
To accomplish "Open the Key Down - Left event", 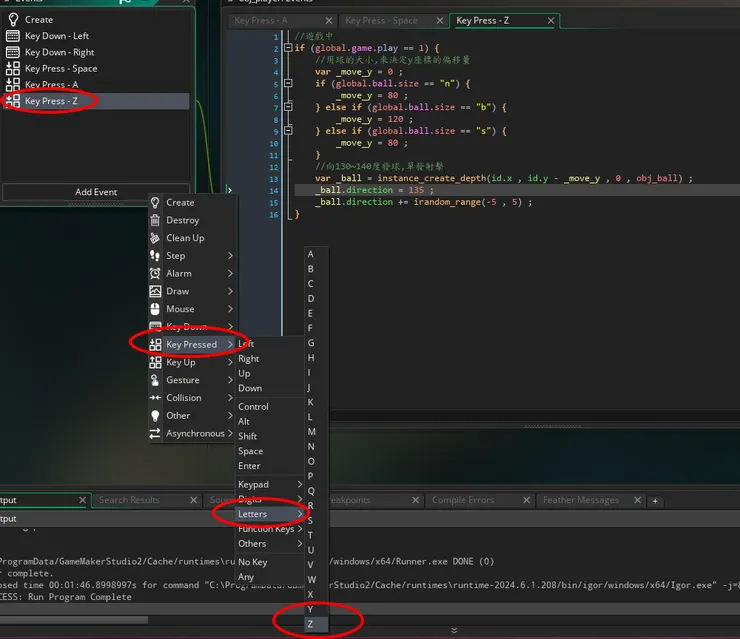I will click(96, 36).
